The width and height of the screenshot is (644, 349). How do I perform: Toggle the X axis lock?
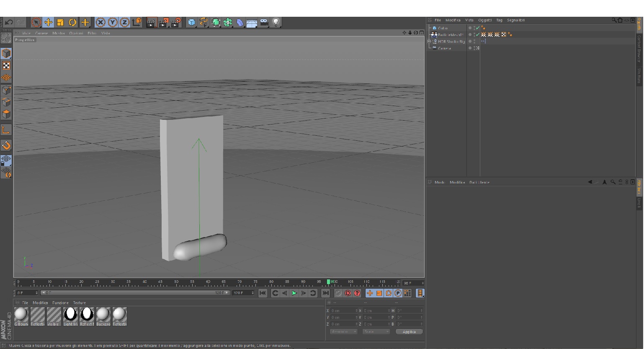(100, 23)
